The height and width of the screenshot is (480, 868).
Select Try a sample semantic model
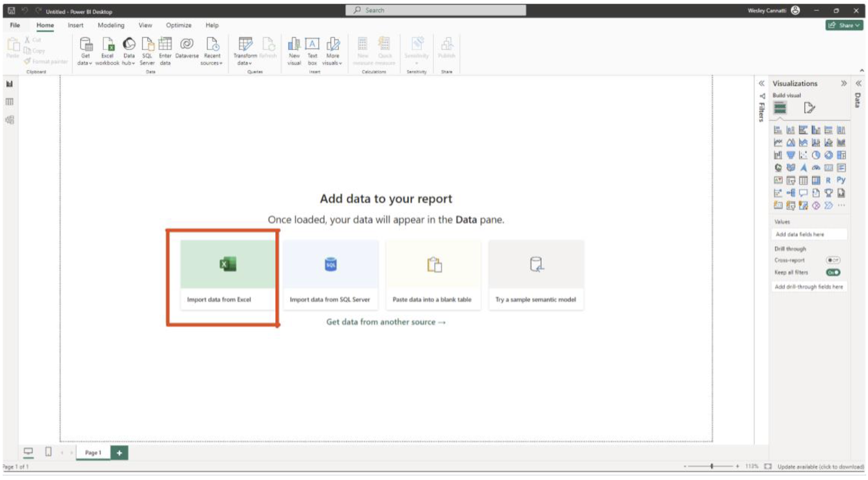click(536, 275)
